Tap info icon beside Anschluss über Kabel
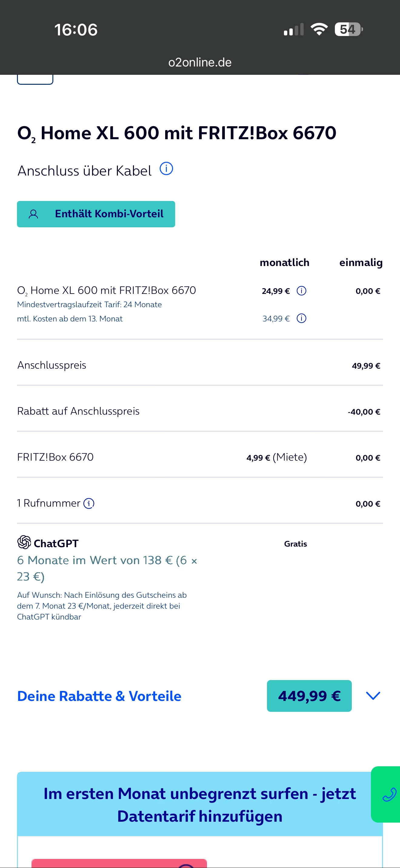Screen dimensions: 400x868 166,169
